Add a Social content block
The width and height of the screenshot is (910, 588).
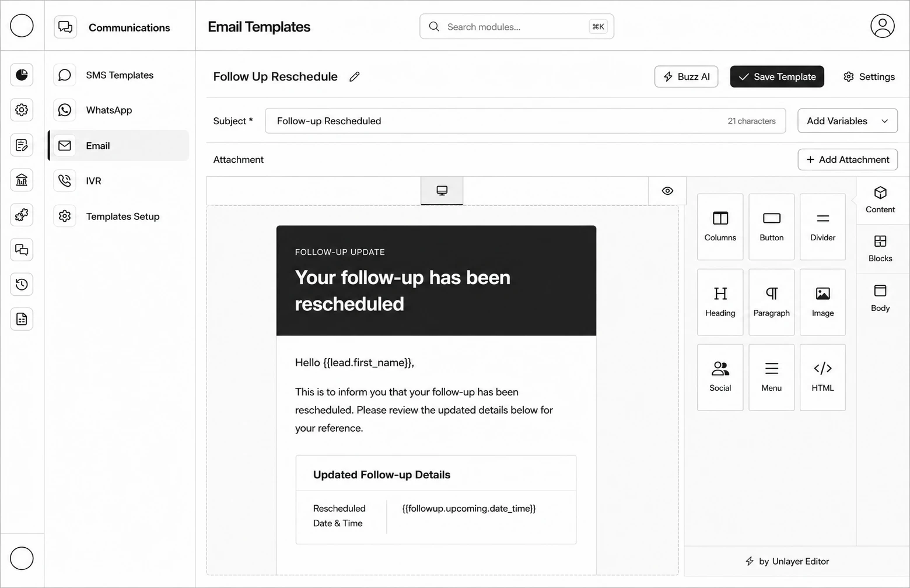coord(720,377)
